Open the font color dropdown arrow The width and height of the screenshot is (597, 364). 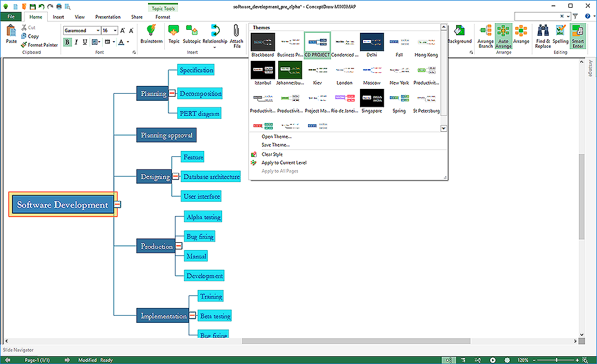[127, 42]
